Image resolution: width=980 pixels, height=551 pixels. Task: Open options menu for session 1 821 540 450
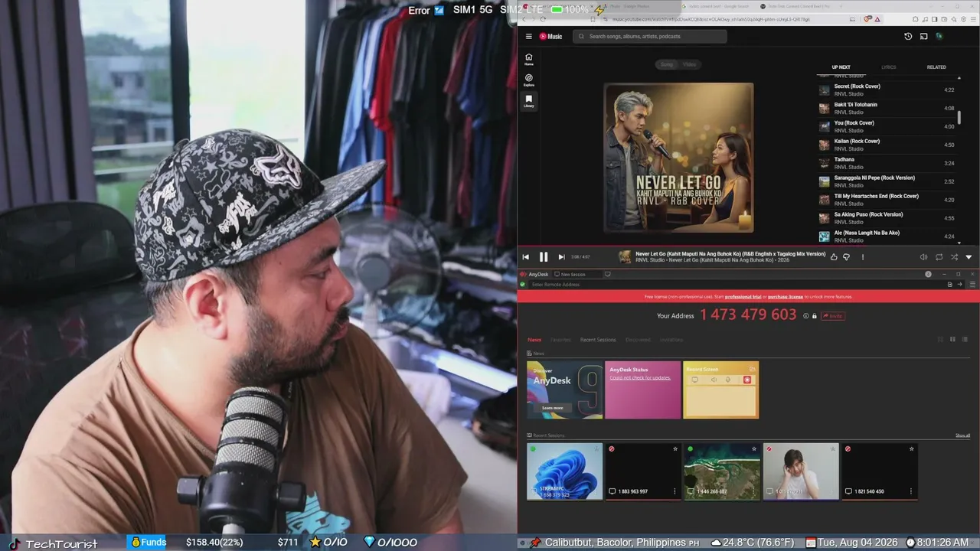[x=911, y=491]
